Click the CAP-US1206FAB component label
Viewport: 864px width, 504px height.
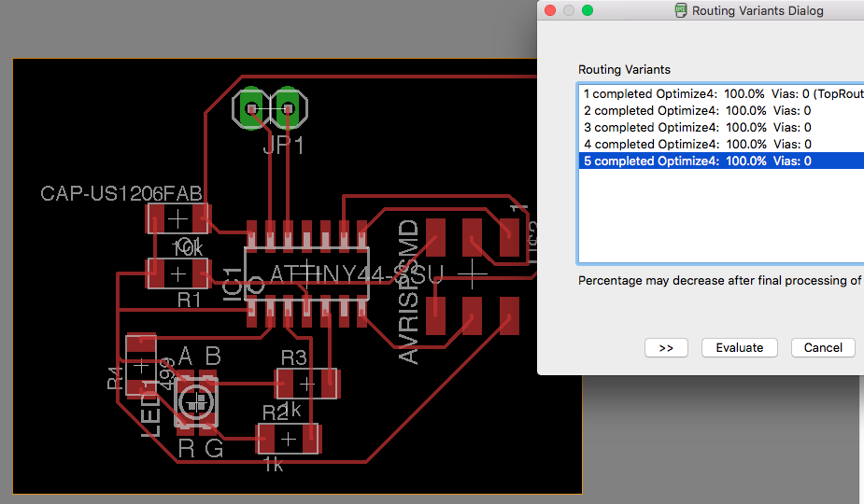click(121, 193)
